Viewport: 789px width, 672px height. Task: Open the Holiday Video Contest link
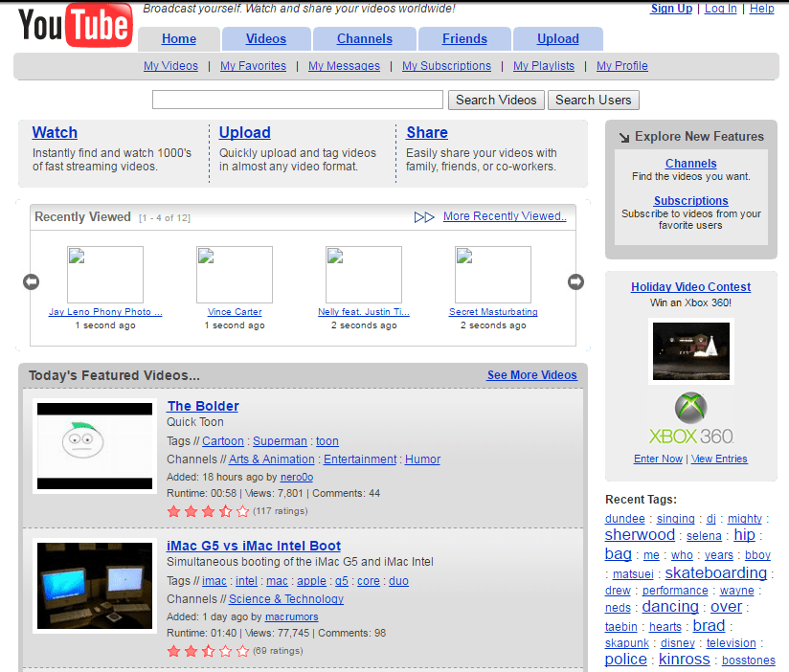pyautogui.click(x=691, y=287)
